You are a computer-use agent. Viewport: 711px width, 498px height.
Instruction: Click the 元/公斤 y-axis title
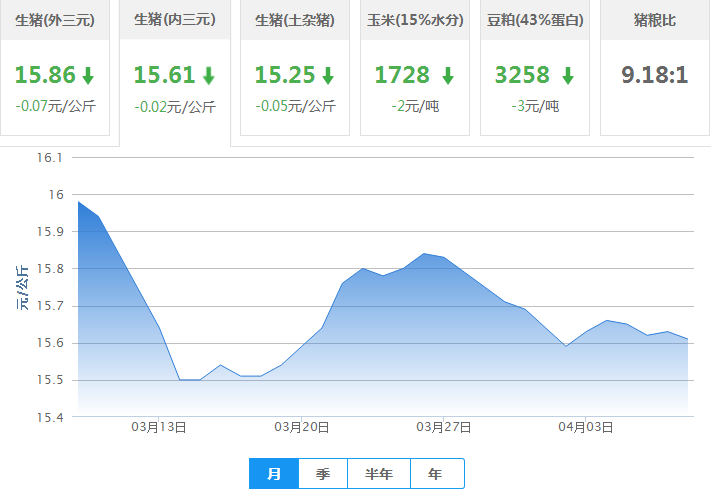(22, 286)
